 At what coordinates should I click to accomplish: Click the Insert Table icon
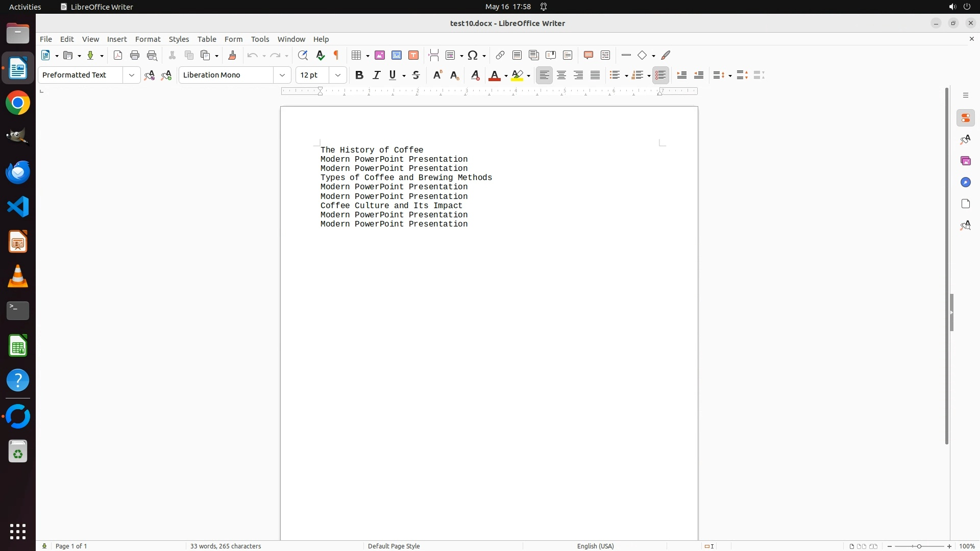pyautogui.click(x=357, y=56)
